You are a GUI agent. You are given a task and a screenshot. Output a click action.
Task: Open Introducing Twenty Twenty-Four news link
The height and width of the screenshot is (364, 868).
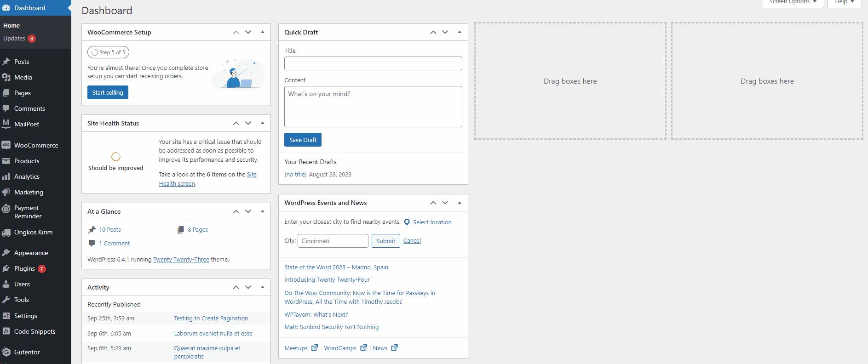[x=327, y=279]
